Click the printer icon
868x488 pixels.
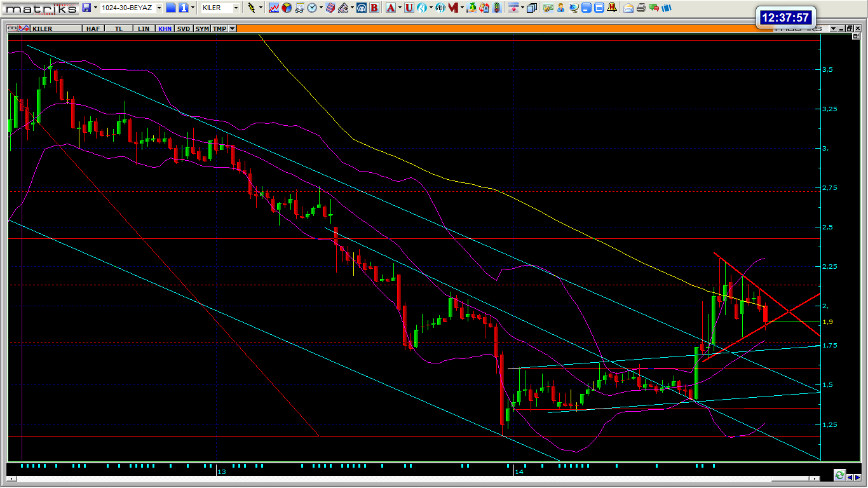point(641,8)
